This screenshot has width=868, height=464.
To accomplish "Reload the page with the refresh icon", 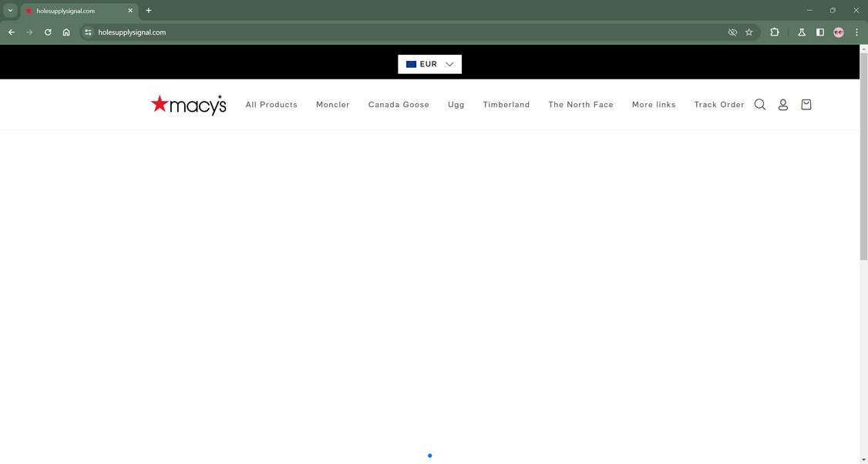I will tap(47, 32).
